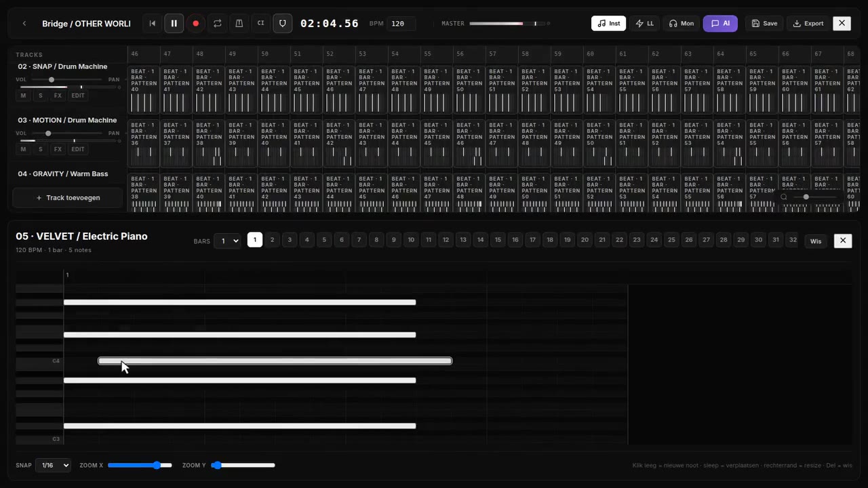
Task: Clear notes with the Wis button
Action: tap(816, 241)
